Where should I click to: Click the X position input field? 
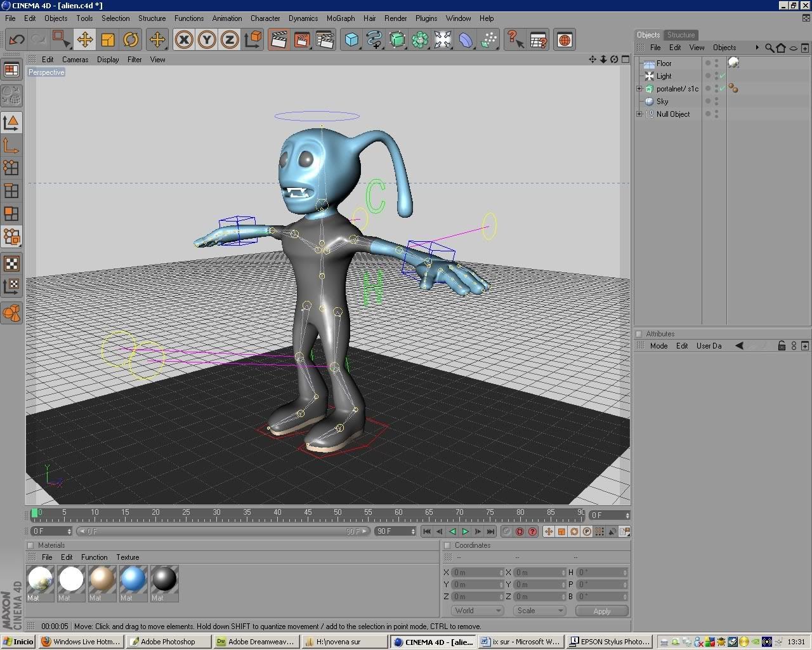(x=477, y=573)
